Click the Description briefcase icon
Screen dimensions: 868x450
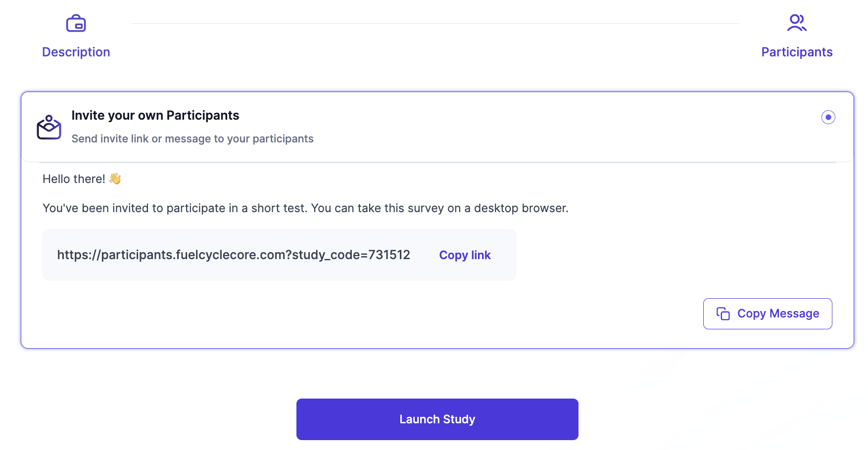[76, 23]
